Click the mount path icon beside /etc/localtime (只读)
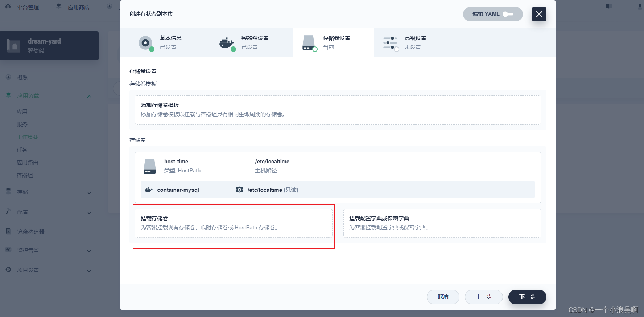Viewport: 644px width, 317px height. pyautogui.click(x=239, y=190)
